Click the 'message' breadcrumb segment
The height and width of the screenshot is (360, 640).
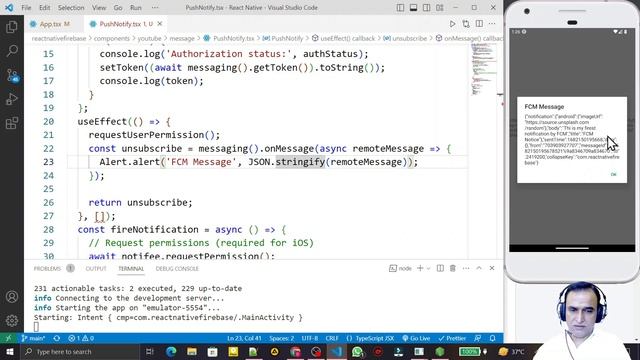point(182,38)
